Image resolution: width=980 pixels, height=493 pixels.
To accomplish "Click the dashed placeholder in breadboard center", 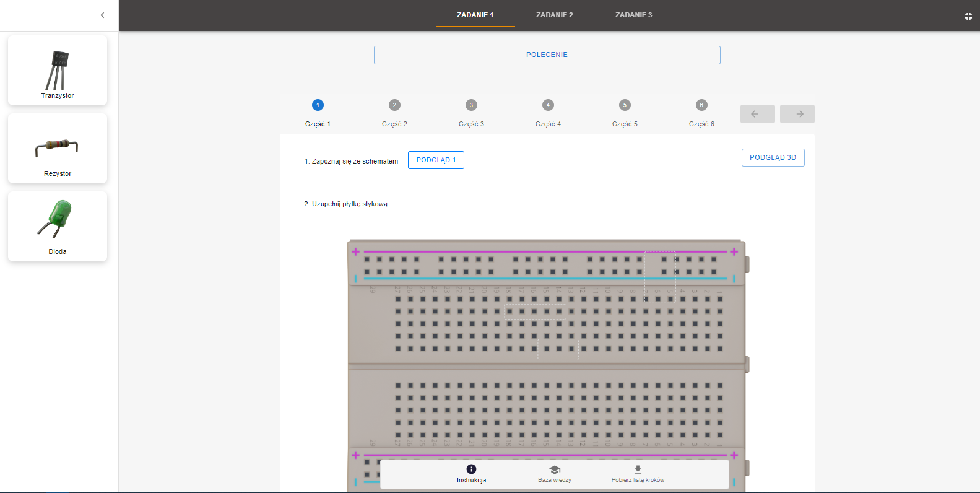I will [558, 349].
